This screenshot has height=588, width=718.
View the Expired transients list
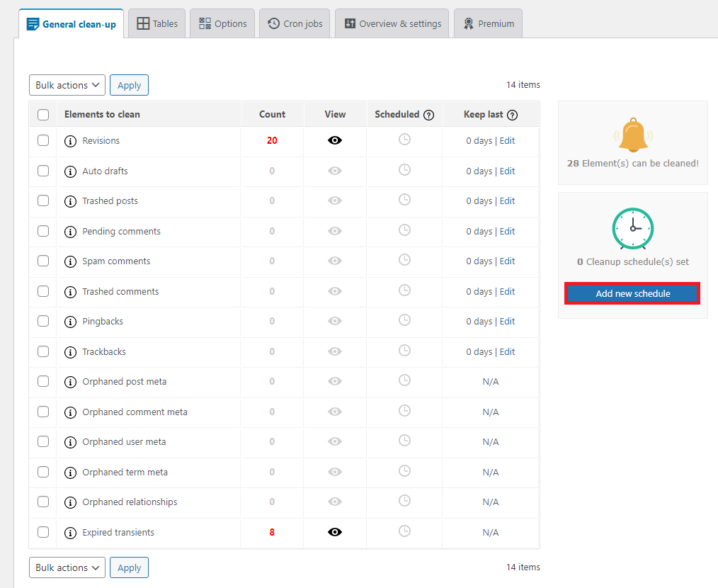(334, 532)
